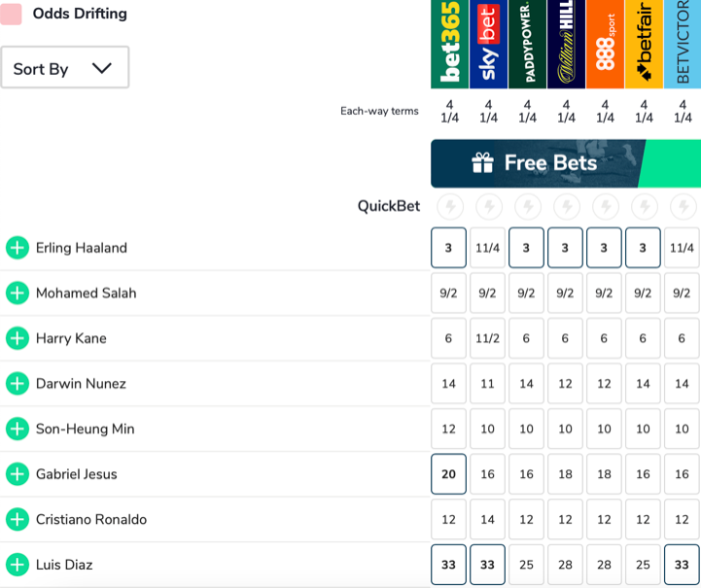Select bet365 odds 3 for Erling Haaland
This screenshot has height=588, width=701.
[449, 248]
